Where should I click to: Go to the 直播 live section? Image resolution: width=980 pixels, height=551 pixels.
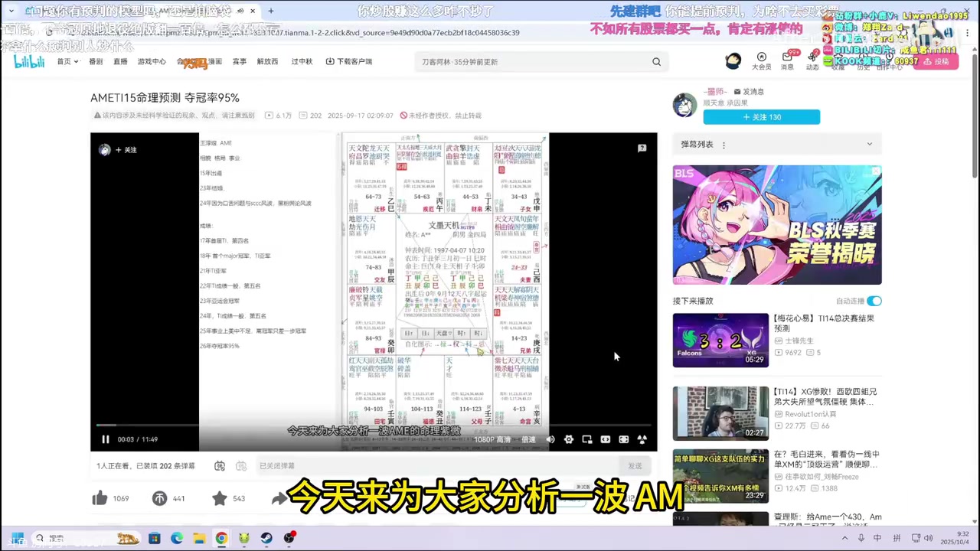[x=120, y=61]
